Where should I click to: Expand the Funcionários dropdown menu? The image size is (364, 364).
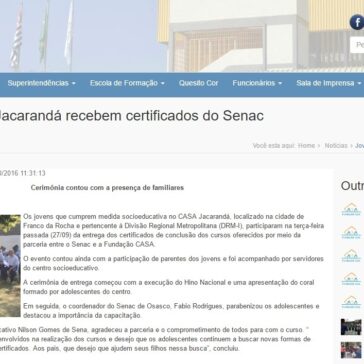point(257,83)
